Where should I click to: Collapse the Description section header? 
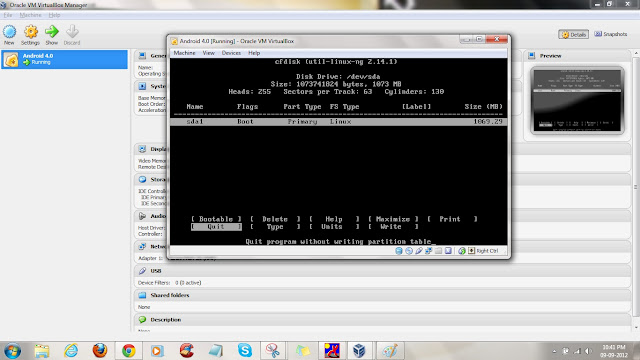pos(382,320)
